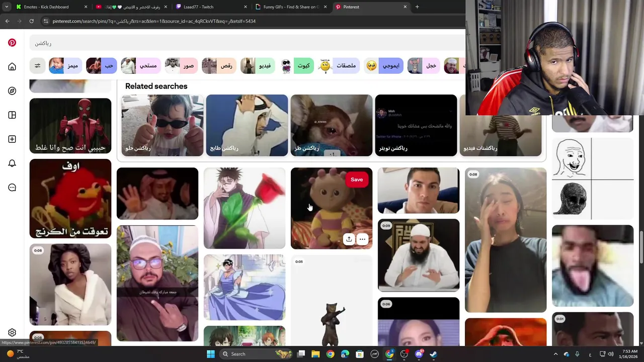
Task: Open File Explorer from the taskbar
Action: 315,354
